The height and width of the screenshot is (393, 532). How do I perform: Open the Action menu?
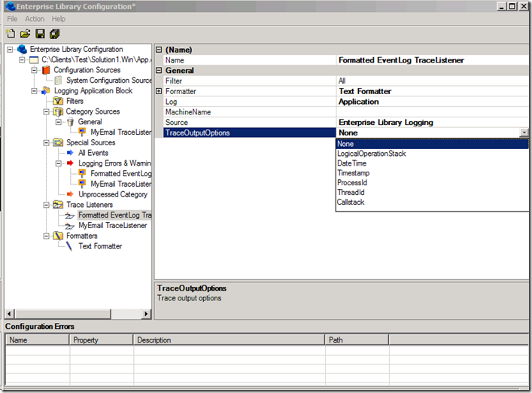coord(35,19)
